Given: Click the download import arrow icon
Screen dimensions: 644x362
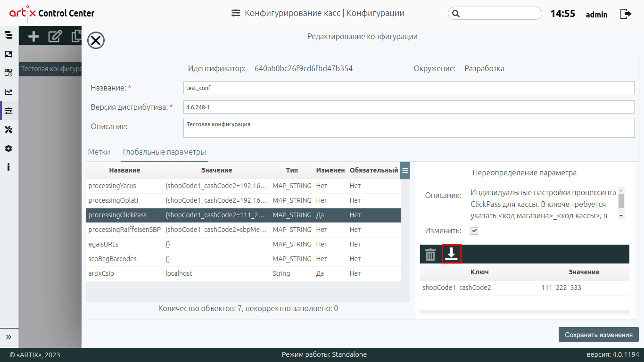Looking at the screenshot, I should click(x=452, y=254).
